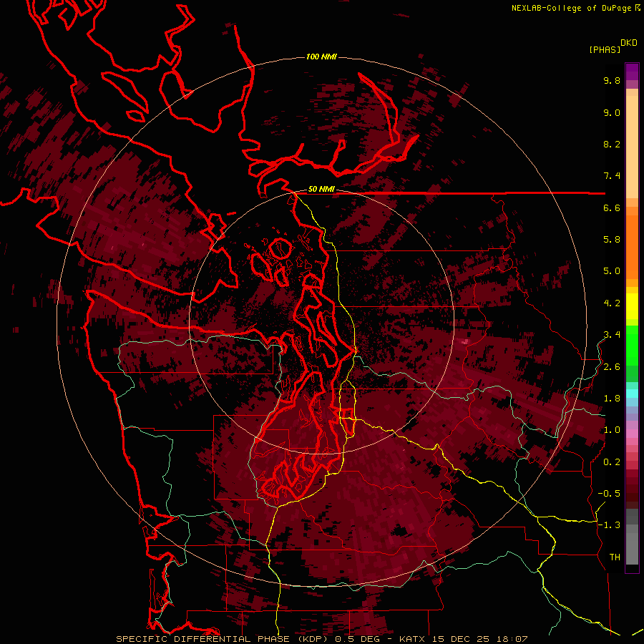The image size is (644, 644).
Task: Click the -0.5 scale value
Action: tap(609, 494)
